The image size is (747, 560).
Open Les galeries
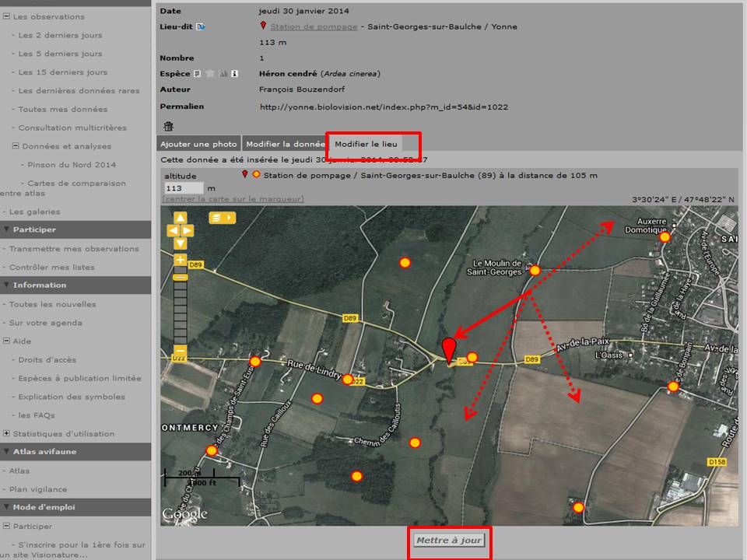[x=35, y=212]
